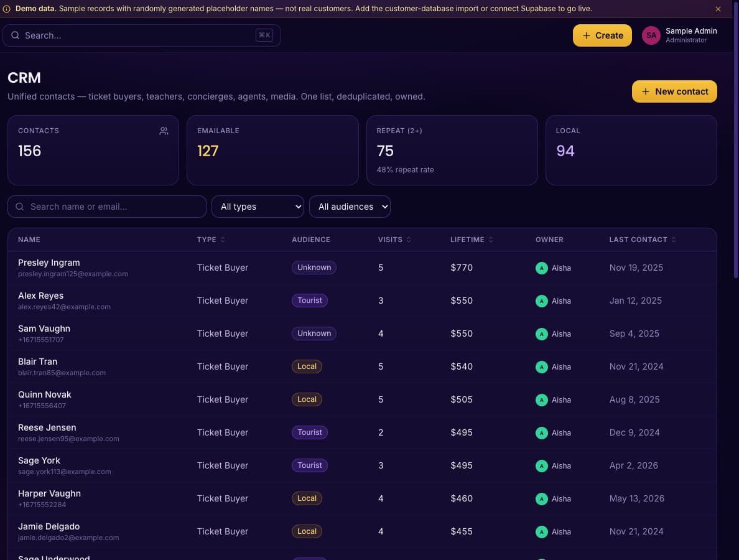Click the contacts people icon in stat card
739x560 pixels.
click(164, 131)
